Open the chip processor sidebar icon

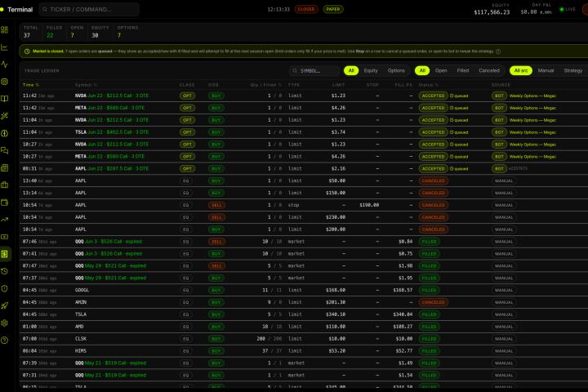[5, 82]
